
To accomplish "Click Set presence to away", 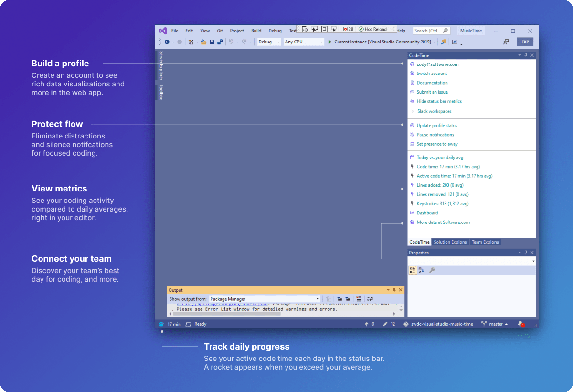I will click(437, 144).
